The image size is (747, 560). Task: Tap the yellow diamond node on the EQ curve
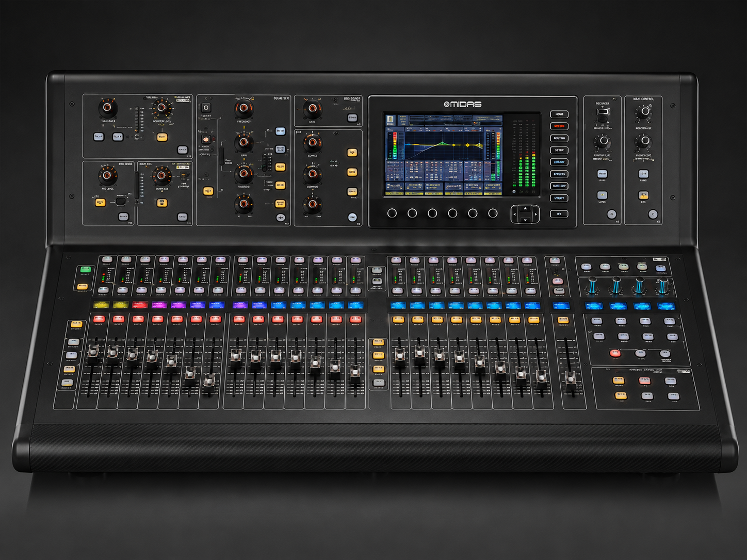pyautogui.click(x=467, y=145)
